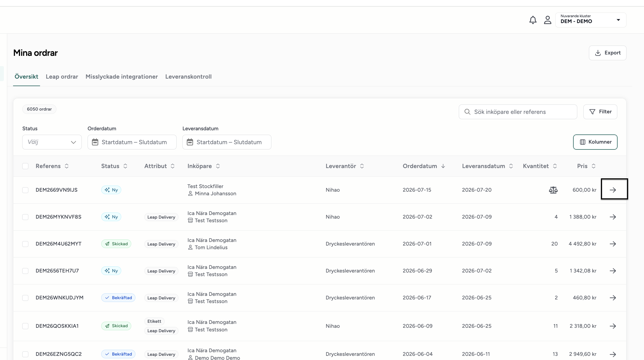Image resolution: width=644 pixels, height=360 pixels.
Task: Open the Filter button
Action: pyautogui.click(x=600, y=112)
